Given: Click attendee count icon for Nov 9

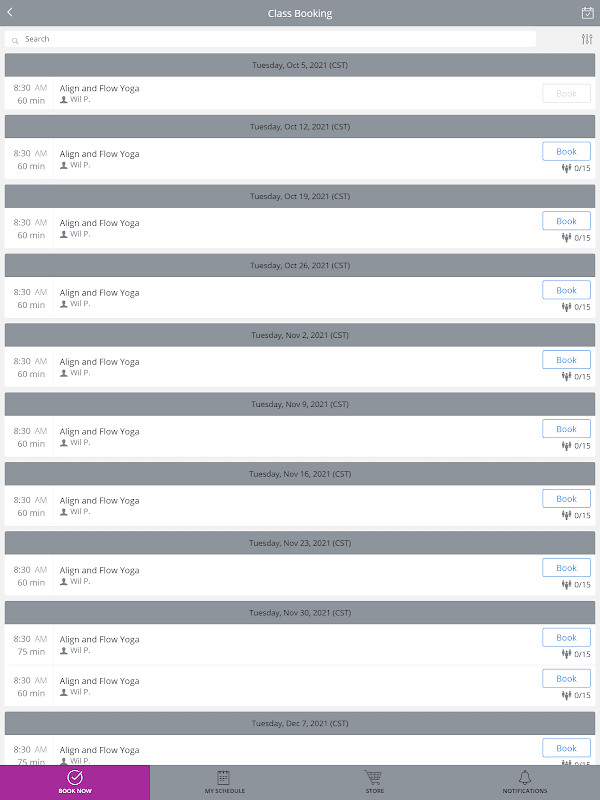Looking at the screenshot, I should point(566,446).
